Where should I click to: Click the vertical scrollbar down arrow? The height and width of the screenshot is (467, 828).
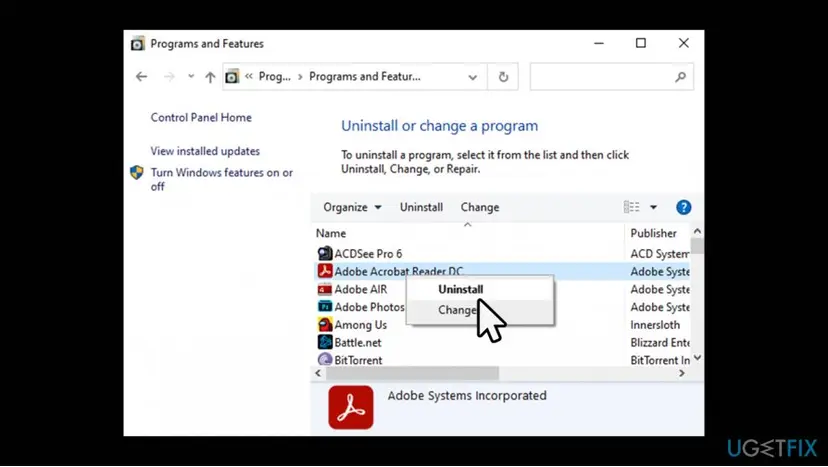pyautogui.click(x=697, y=358)
